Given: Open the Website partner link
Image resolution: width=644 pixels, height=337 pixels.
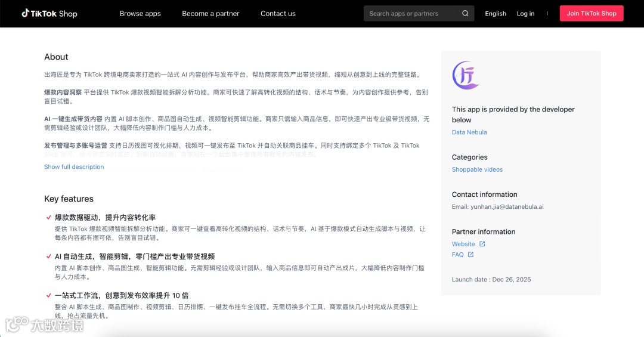Looking at the screenshot, I should click(463, 244).
